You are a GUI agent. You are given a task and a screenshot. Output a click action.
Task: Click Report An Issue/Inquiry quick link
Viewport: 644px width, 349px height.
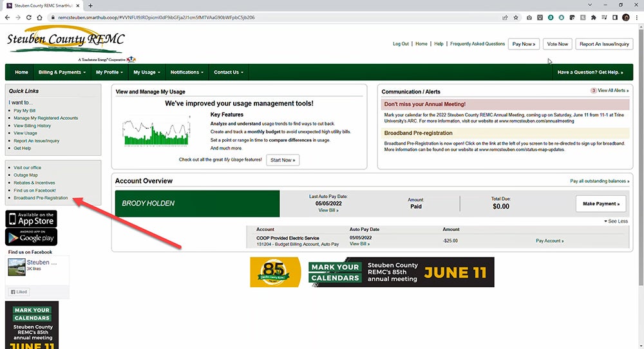click(37, 141)
